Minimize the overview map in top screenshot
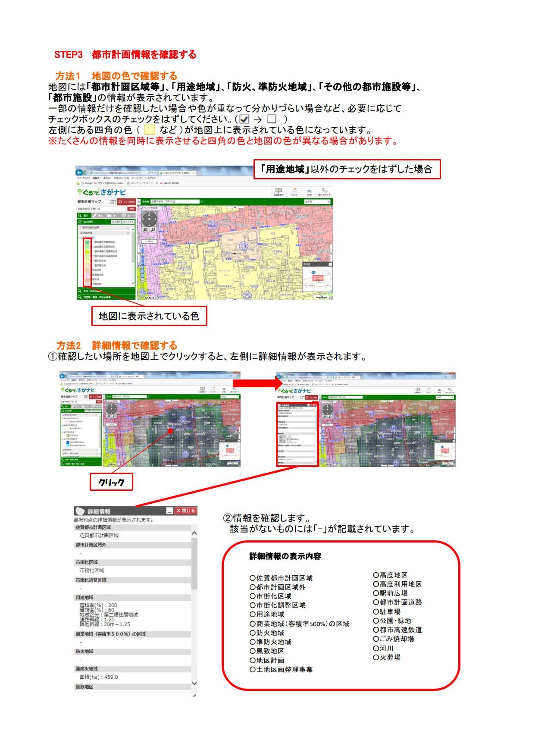 330,264
